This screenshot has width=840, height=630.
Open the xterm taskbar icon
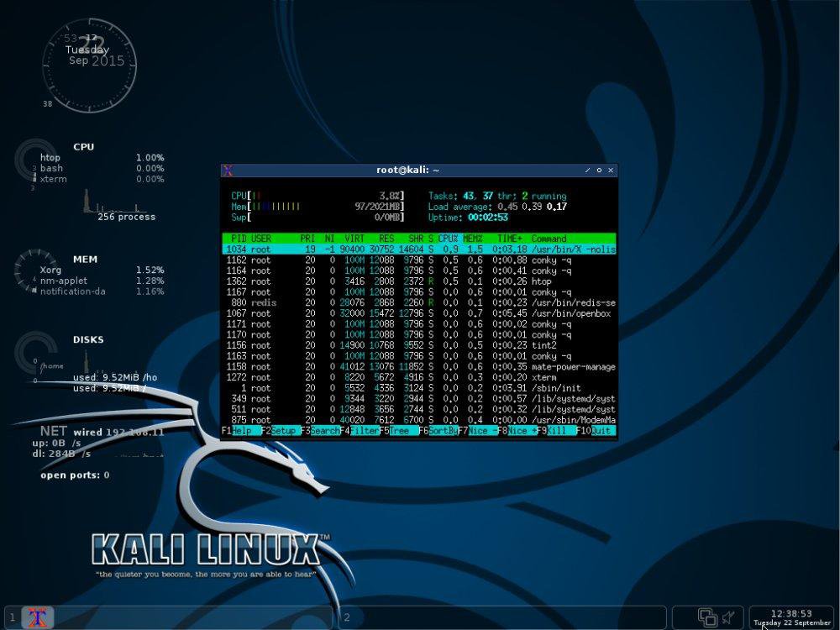coord(38,617)
